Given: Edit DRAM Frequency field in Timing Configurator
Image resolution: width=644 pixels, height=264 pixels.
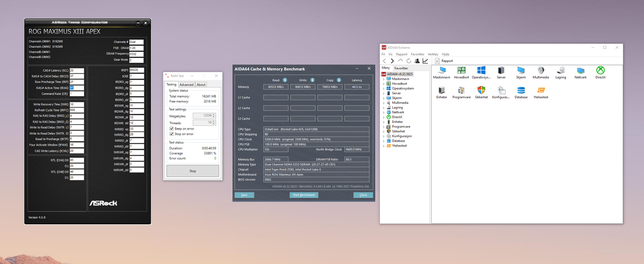Looking at the screenshot, I should click(x=137, y=54).
